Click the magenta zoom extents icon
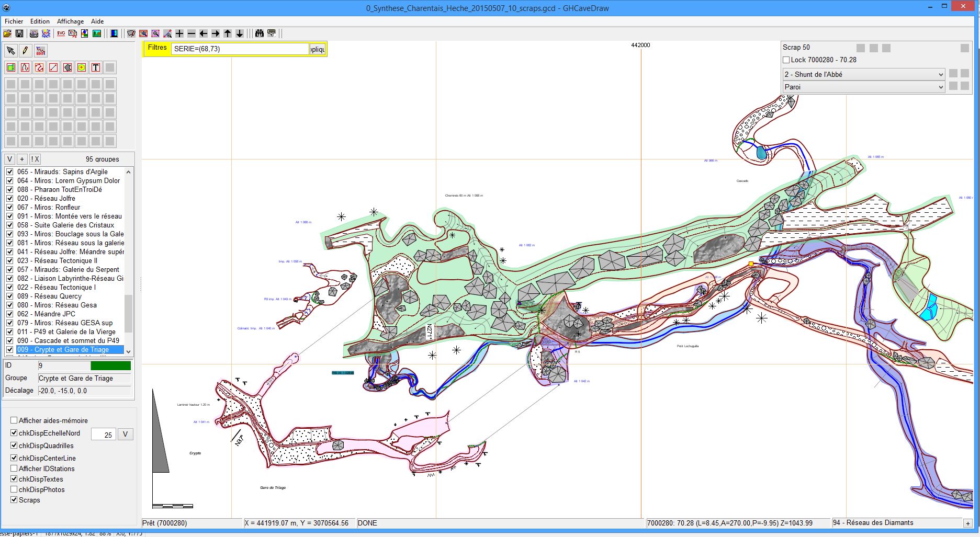The height and width of the screenshot is (537, 980). pyautogui.click(x=155, y=33)
